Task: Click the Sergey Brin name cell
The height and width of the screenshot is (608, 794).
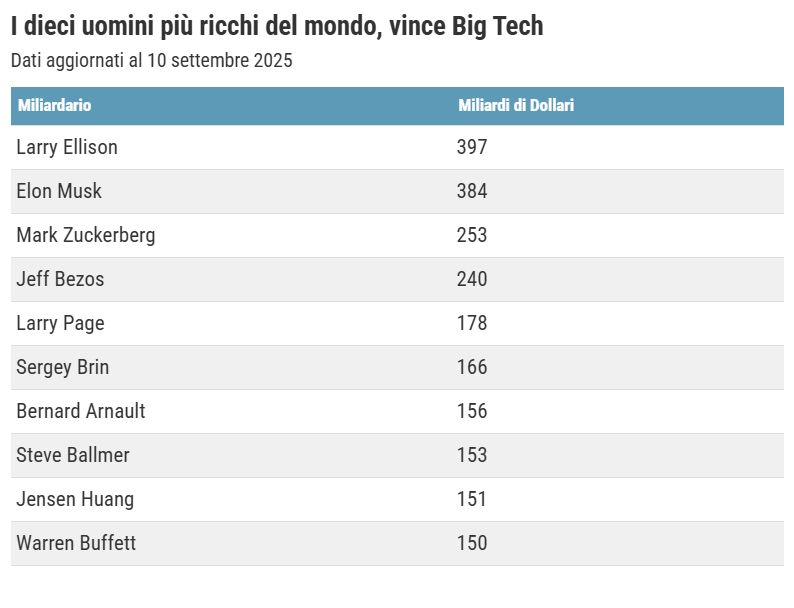Action: 63,367
